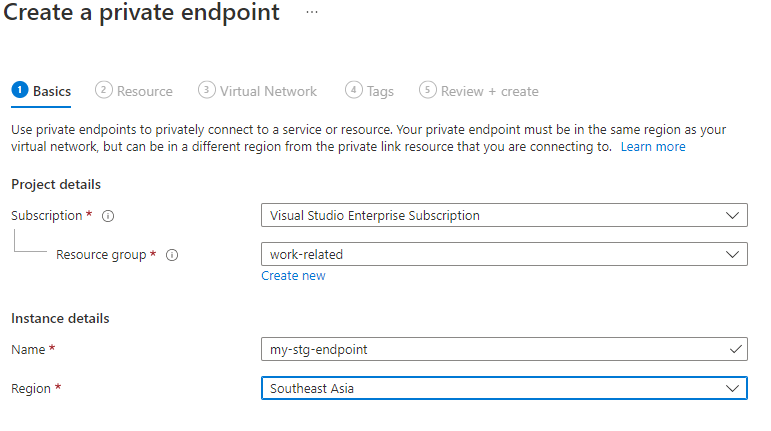Click the step 1 Basics circle icon

(19, 90)
